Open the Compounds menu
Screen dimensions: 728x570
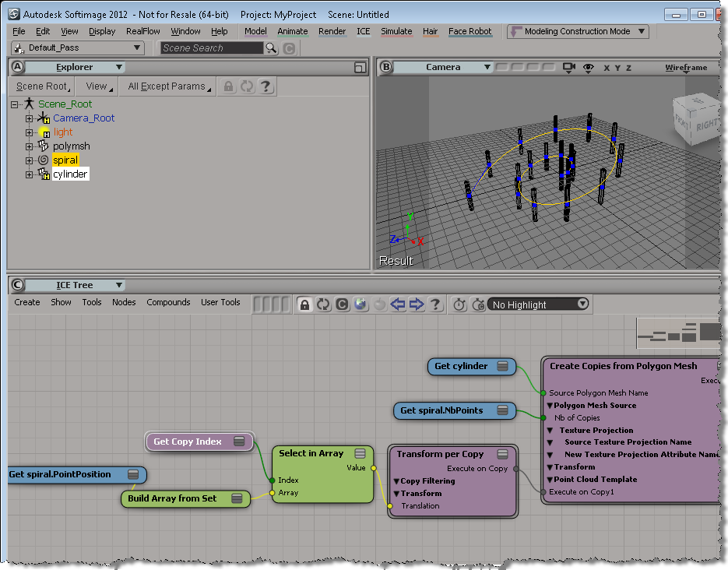pyautogui.click(x=168, y=302)
